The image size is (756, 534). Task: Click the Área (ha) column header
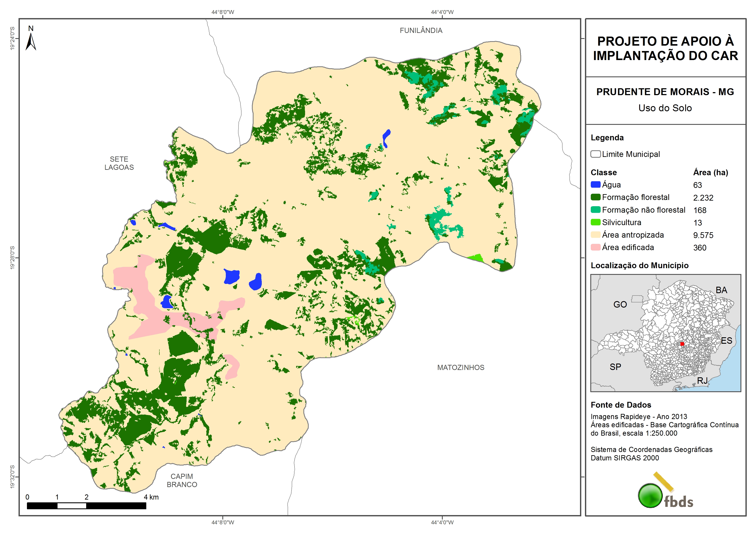(x=710, y=172)
